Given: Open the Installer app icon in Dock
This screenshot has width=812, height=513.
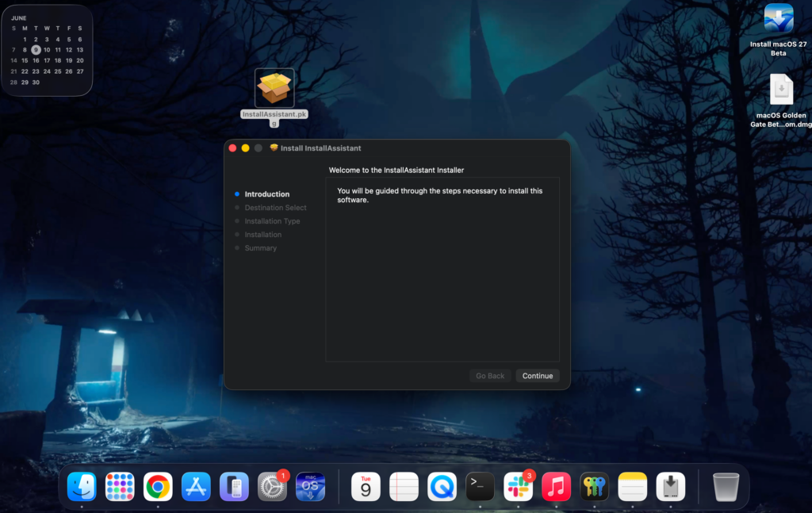Looking at the screenshot, I should click(x=671, y=487).
